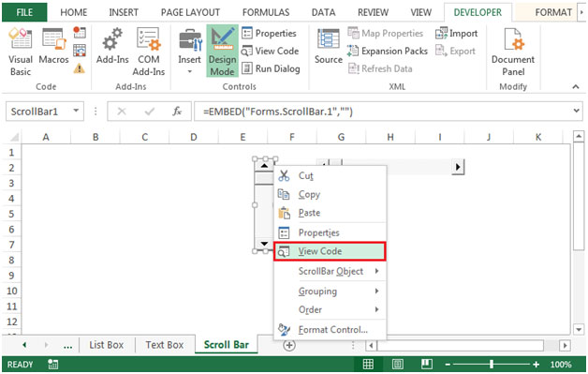
Task: Click the formula bar Cancel icon
Action: [122, 112]
